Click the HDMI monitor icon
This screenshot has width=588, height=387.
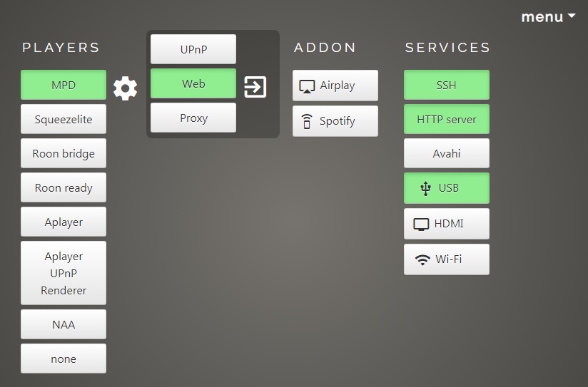tap(421, 224)
